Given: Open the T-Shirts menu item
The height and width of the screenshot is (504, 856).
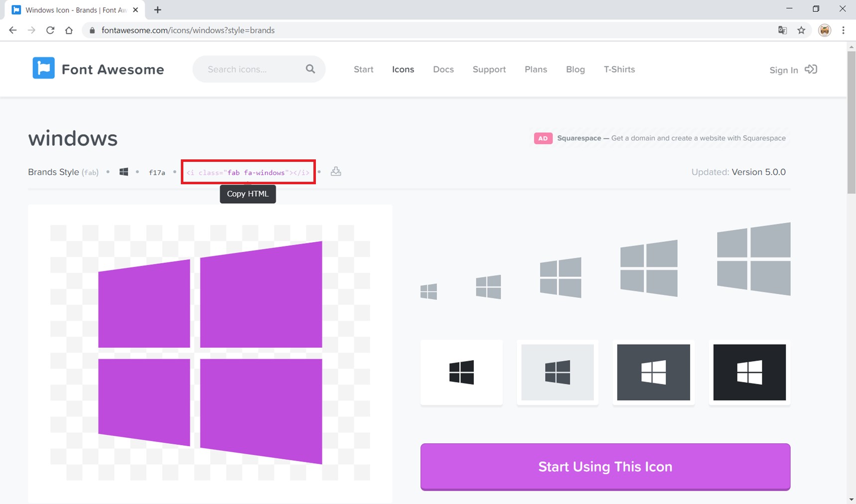Looking at the screenshot, I should [619, 69].
